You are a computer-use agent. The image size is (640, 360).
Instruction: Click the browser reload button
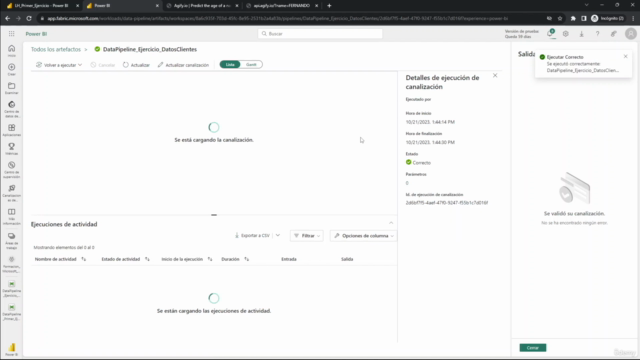point(29,18)
